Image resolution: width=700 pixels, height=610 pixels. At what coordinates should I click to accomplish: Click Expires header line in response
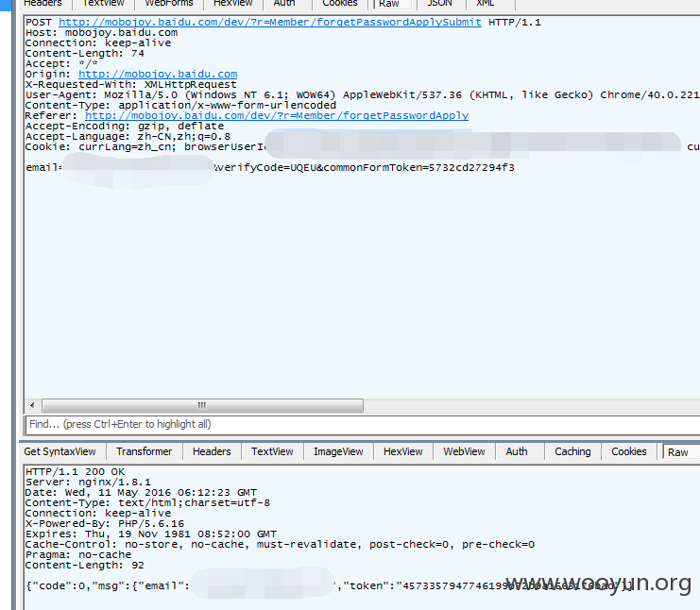[x=151, y=534]
